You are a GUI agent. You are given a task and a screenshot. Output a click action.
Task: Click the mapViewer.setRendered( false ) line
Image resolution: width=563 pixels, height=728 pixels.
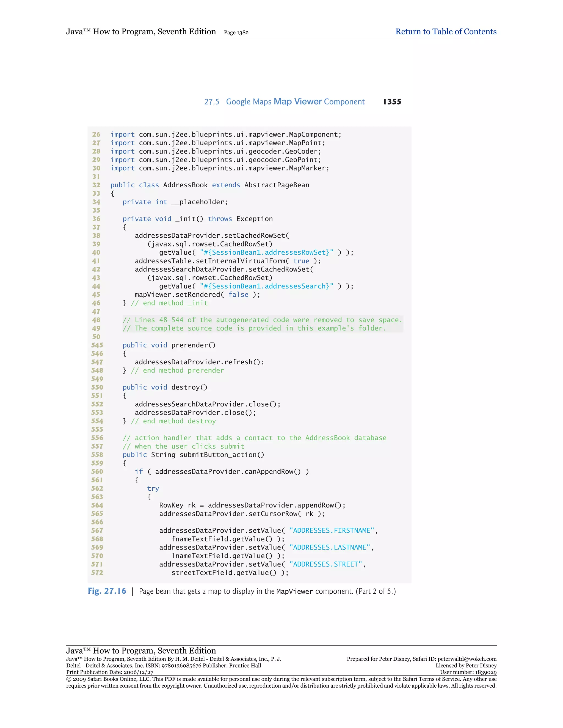[197, 295]
